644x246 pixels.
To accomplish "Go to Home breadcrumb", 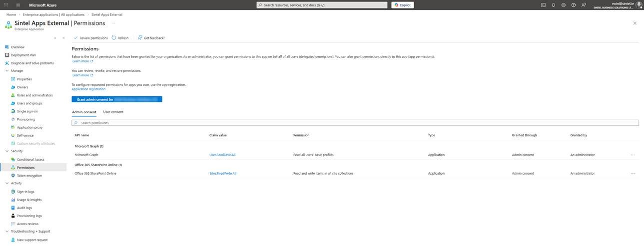I will tap(11, 14).
